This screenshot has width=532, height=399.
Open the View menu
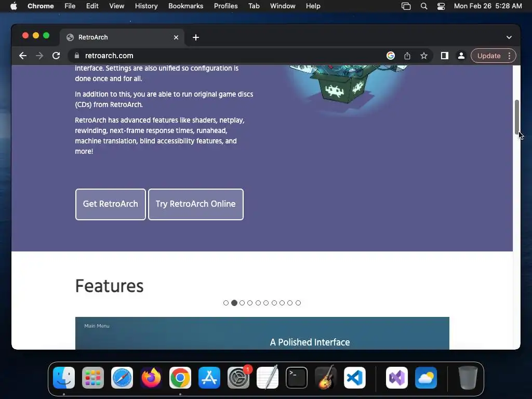pyautogui.click(x=117, y=6)
